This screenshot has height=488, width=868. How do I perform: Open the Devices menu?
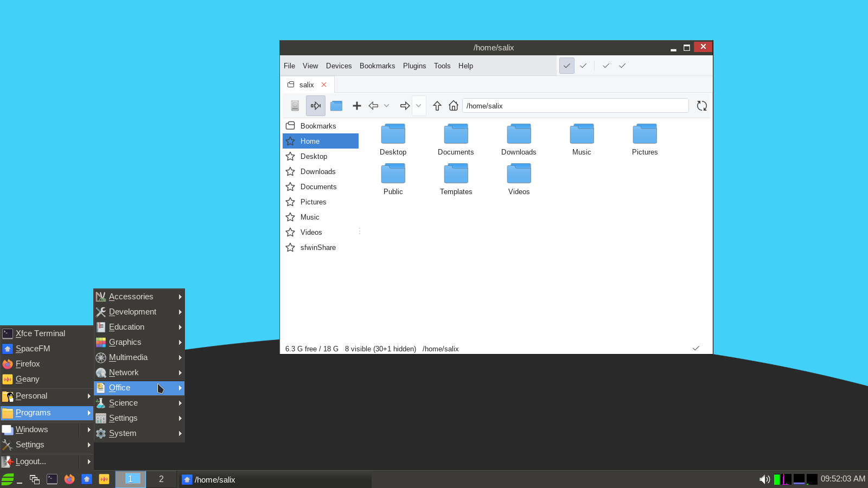coord(339,66)
